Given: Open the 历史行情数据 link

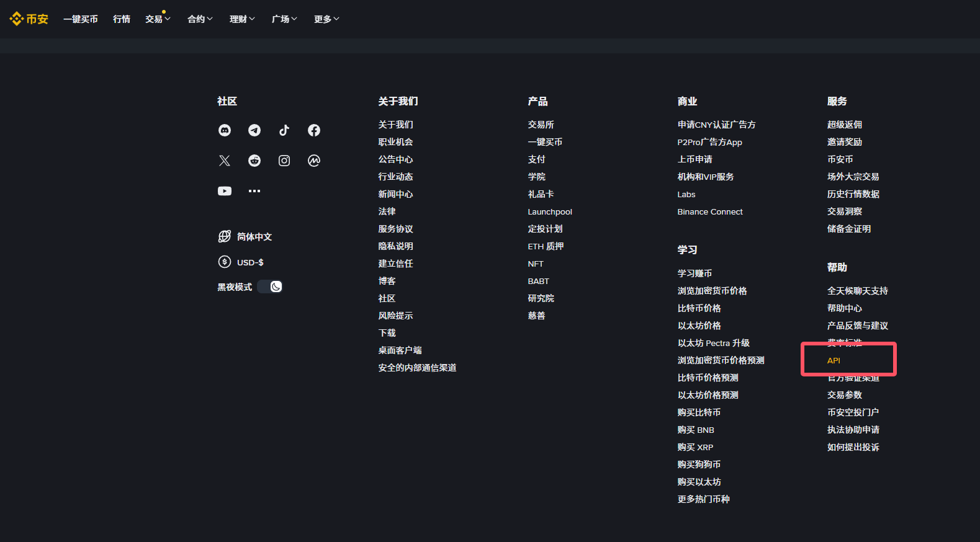Looking at the screenshot, I should (x=853, y=194).
